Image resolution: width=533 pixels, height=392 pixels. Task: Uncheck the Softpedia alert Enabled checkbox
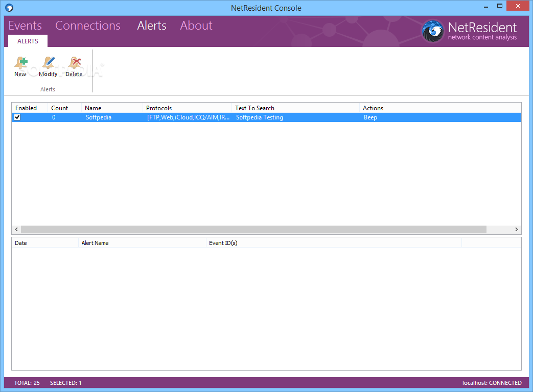[17, 117]
